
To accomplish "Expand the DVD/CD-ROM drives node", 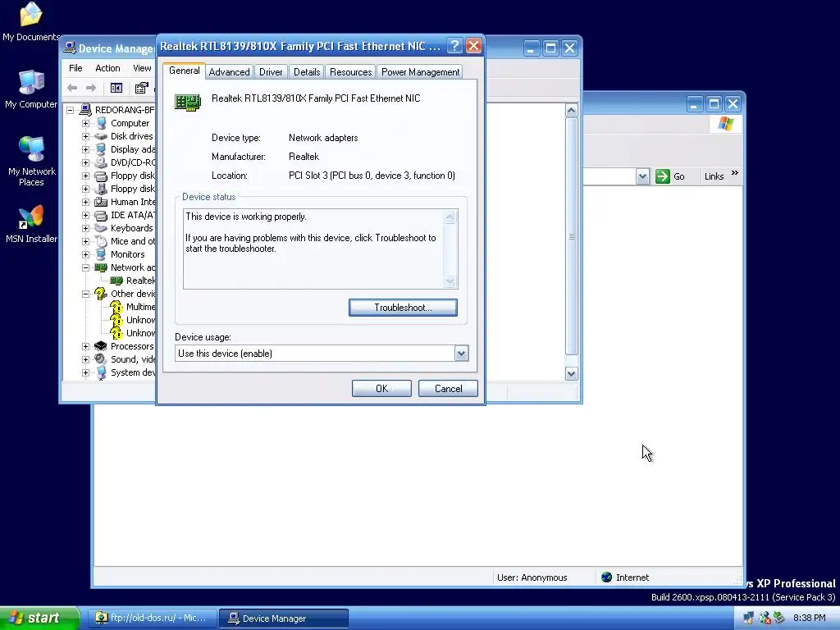I will [x=85, y=163].
